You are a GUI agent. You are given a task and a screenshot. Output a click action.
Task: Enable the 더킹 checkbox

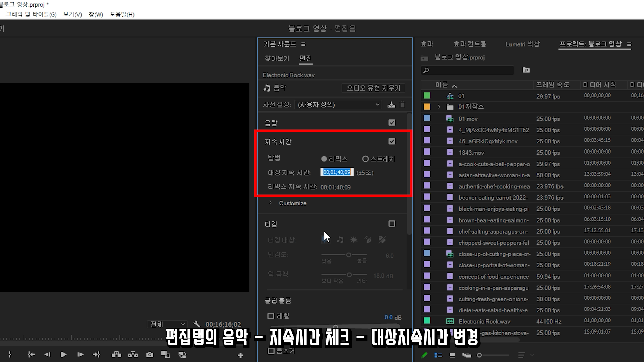(392, 224)
